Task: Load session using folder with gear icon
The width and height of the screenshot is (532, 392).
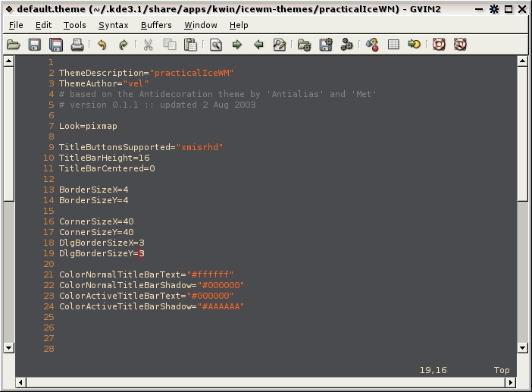Action: click(305, 45)
